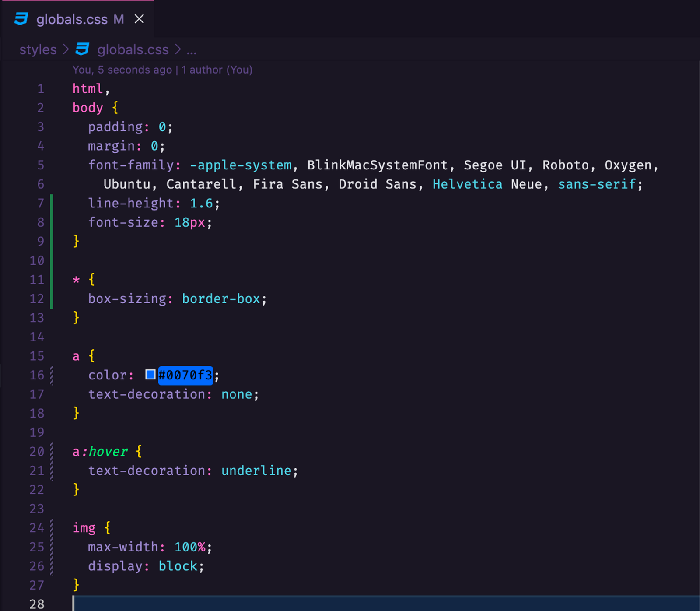Click the dashed gutter marker beside line 24
Screen dimensions: 700x611
click(52, 528)
